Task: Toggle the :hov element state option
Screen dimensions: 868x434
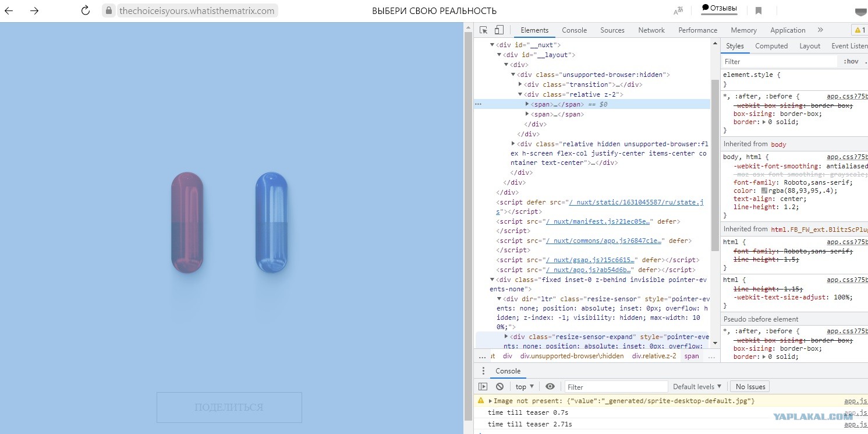Action: point(851,61)
